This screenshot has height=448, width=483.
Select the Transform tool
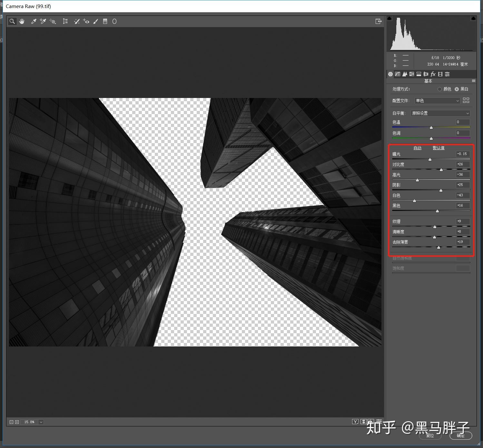[65, 21]
